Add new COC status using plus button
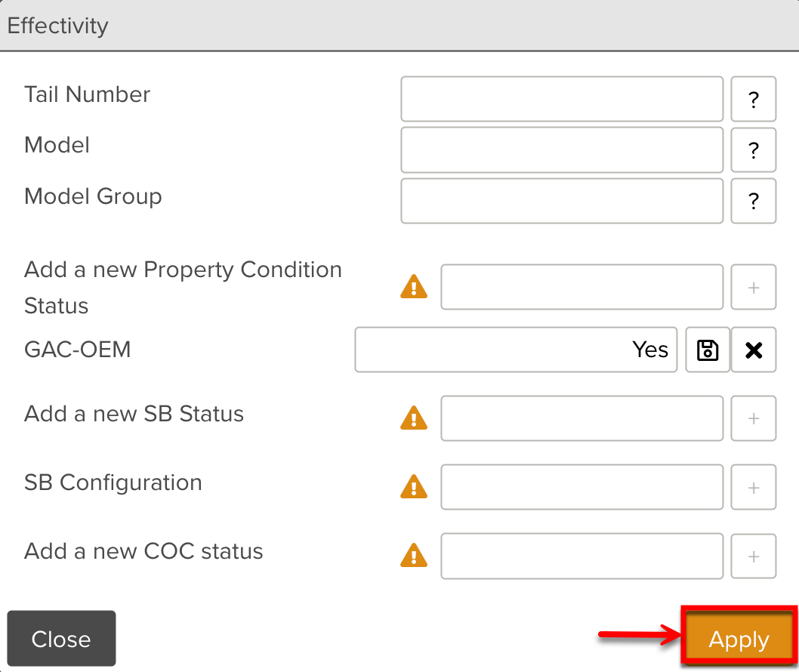Screen dimensions: 799x672 pyautogui.click(x=753, y=556)
